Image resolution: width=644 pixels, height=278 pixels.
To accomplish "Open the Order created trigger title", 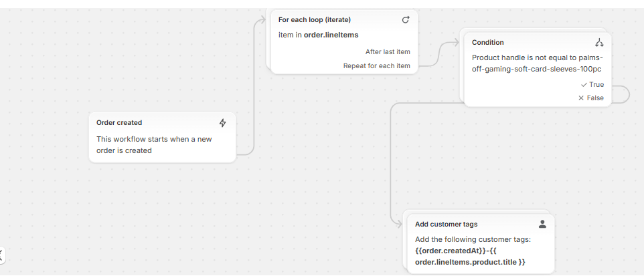I will [x=119, y=123].
